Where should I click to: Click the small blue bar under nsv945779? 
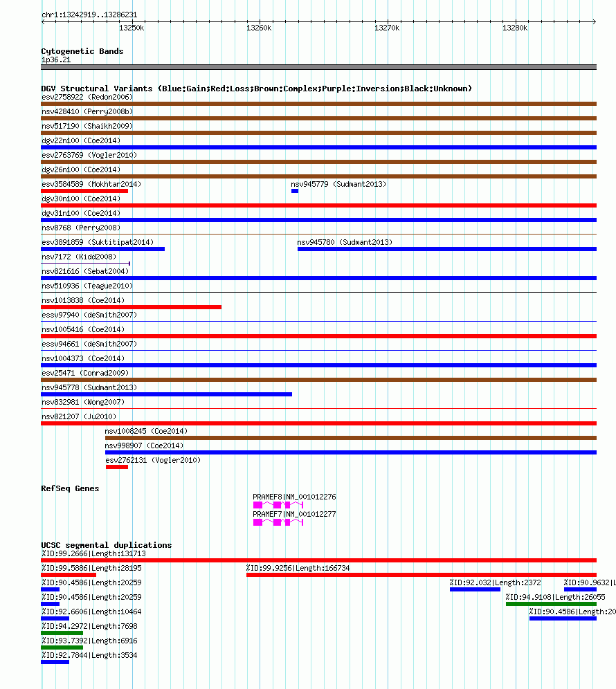coord(295,191)
